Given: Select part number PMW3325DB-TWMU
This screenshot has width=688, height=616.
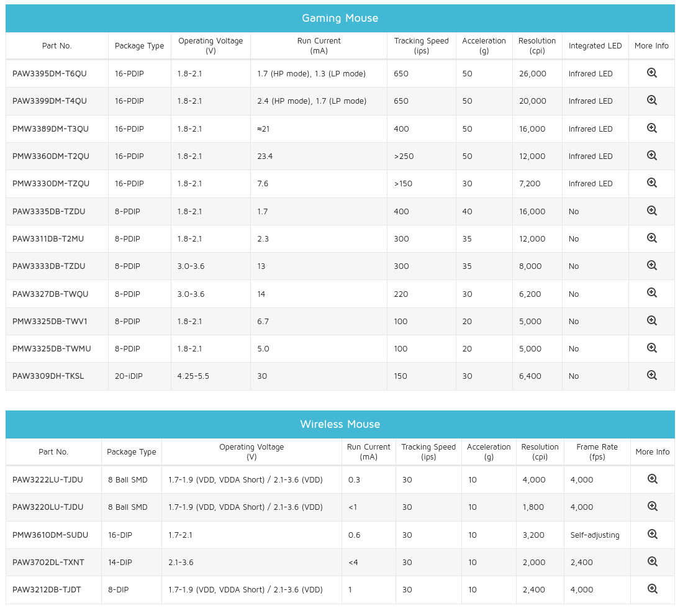Looking at the screenshot, I should coord(52,349).
